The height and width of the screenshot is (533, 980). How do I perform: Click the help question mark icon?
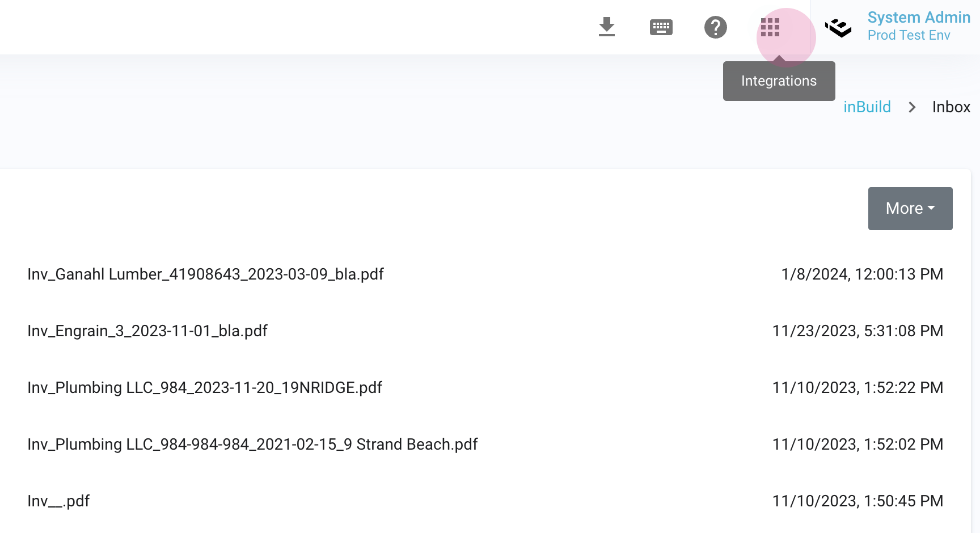[716, 27]
